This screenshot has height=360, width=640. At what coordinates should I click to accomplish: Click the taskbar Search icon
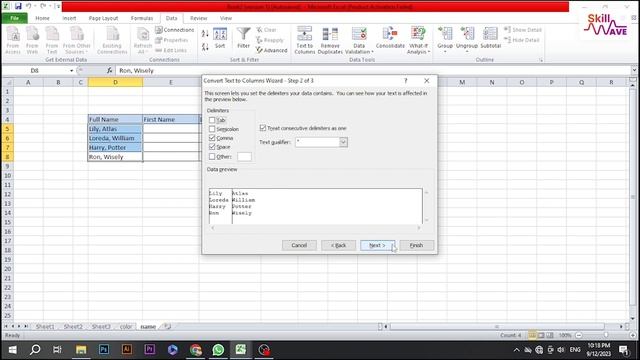(35, 350)
